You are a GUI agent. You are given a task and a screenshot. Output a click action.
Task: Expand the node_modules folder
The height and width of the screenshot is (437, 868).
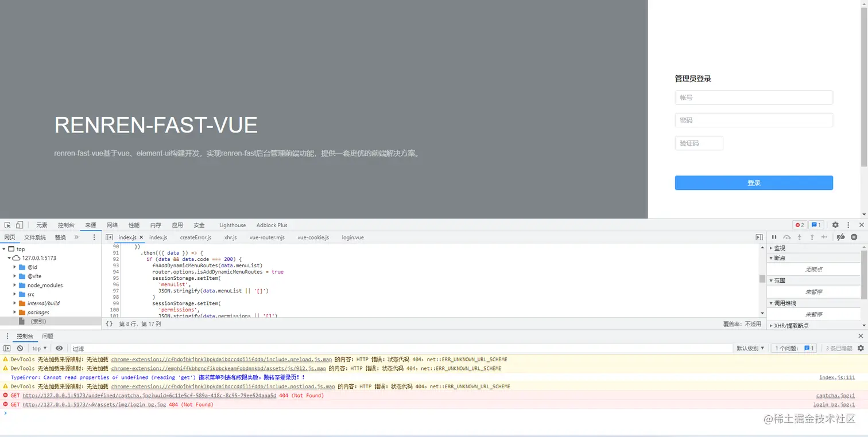(x=15, y=285)
